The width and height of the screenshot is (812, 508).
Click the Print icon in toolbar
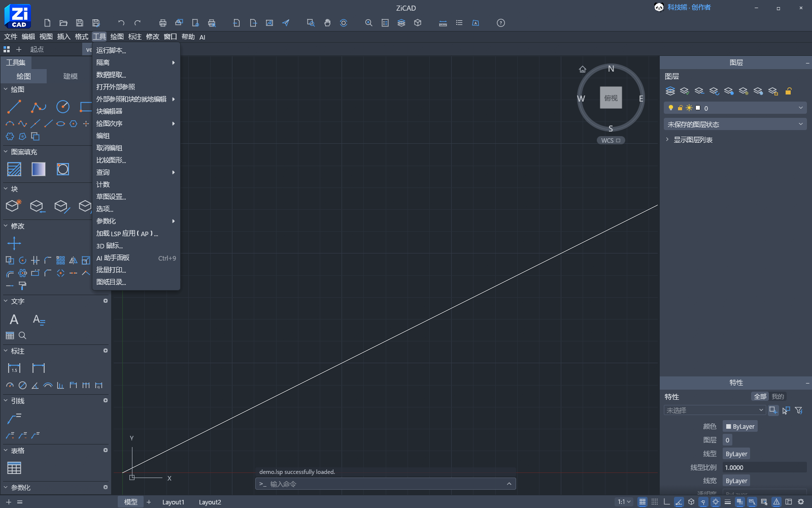pyautogui.click(x=162, y=23)
